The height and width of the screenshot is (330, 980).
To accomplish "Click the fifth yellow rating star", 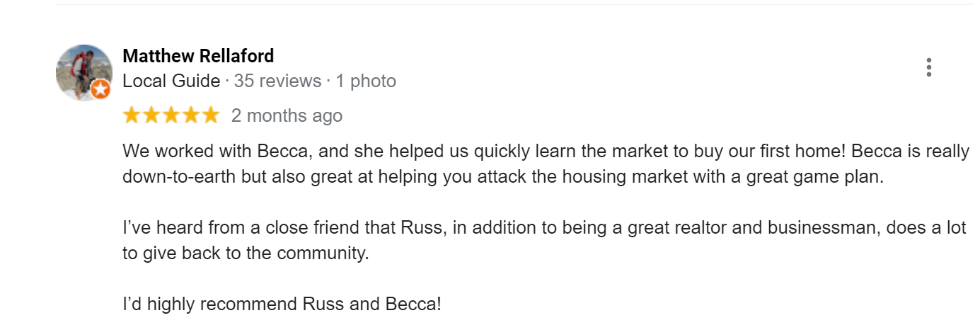I will coord(211,115).
